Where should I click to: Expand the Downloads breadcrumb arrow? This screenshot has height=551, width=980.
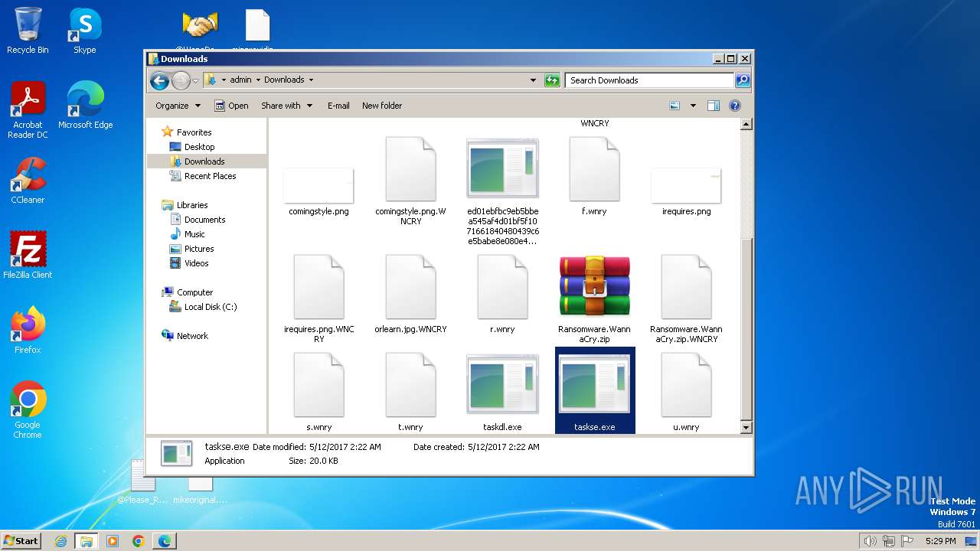pyautogui.click(x=311, y=80)
